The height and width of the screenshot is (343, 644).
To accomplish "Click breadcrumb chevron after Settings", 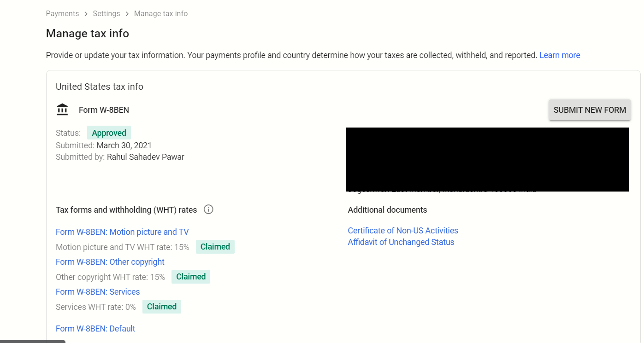I will click(127, 14).
